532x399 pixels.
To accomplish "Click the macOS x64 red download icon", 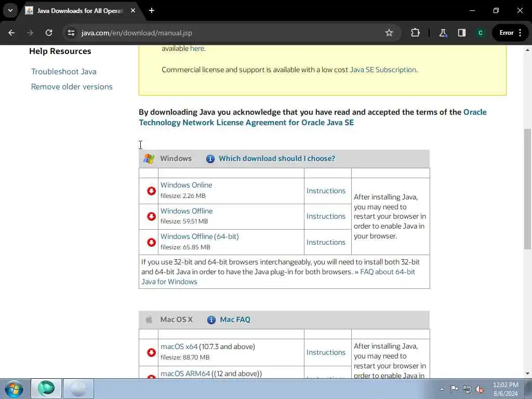I will coord(151,353).
